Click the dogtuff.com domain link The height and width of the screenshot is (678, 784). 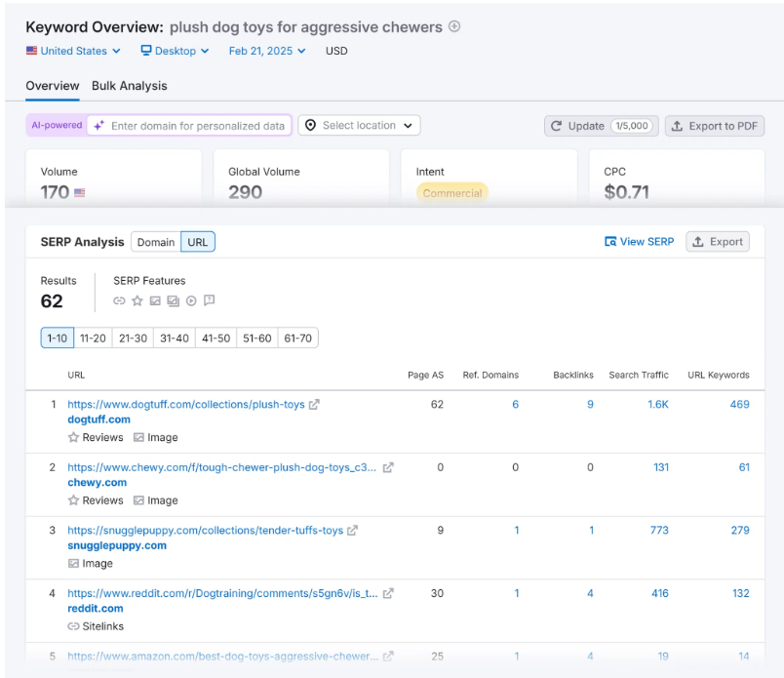point(99,419)
